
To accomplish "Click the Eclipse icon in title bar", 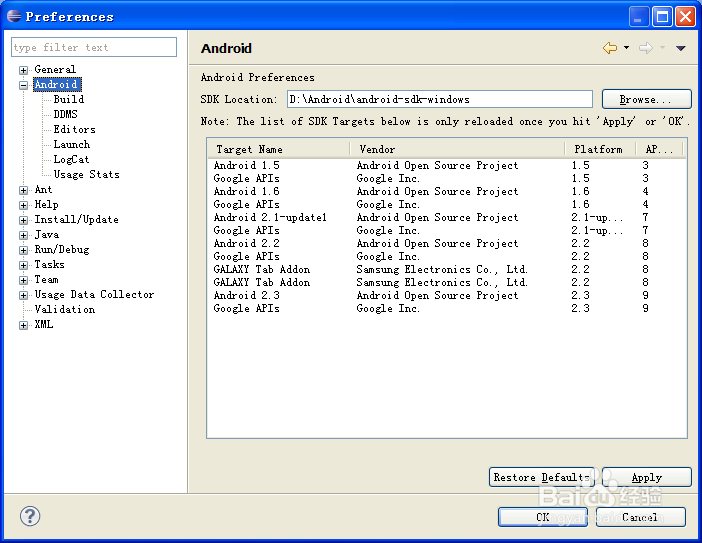I will (14, 16).
